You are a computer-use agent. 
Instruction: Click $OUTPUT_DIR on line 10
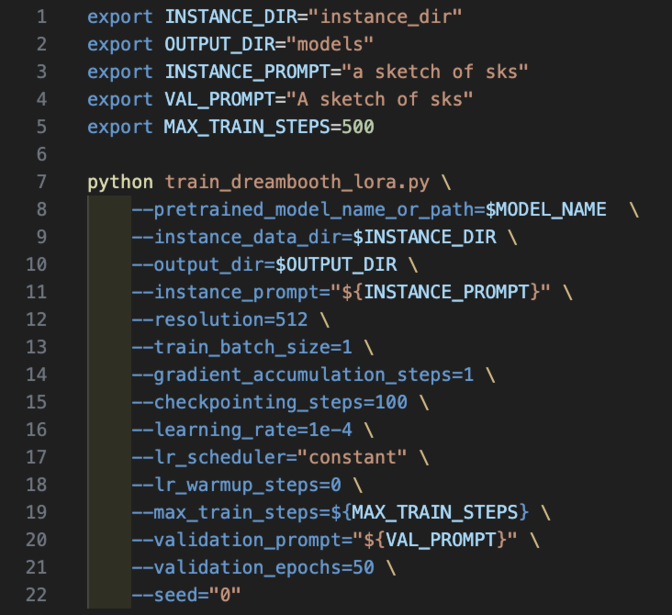(x=336, y=264)
